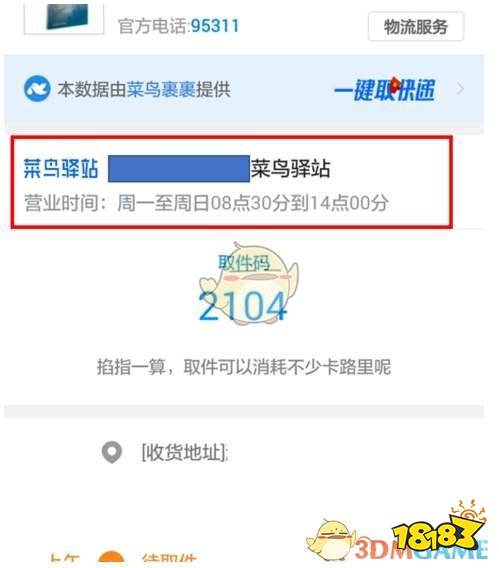The width and height of the screenshot is (499, 568).
Task: Tap the 一键取快递 banner text
Action: (x=384, y=89)
